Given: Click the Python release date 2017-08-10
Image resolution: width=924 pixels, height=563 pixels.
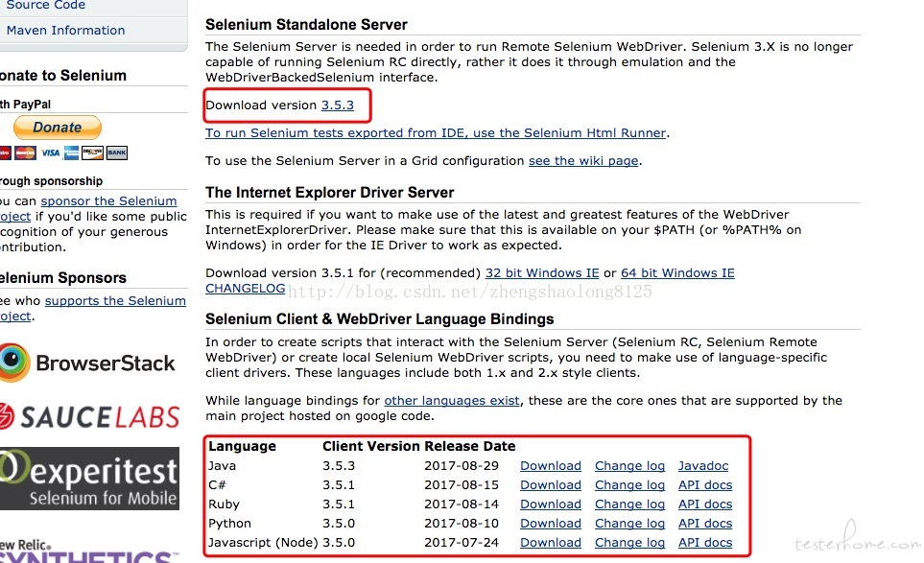Looking at the screenshot, I should 462,523.
